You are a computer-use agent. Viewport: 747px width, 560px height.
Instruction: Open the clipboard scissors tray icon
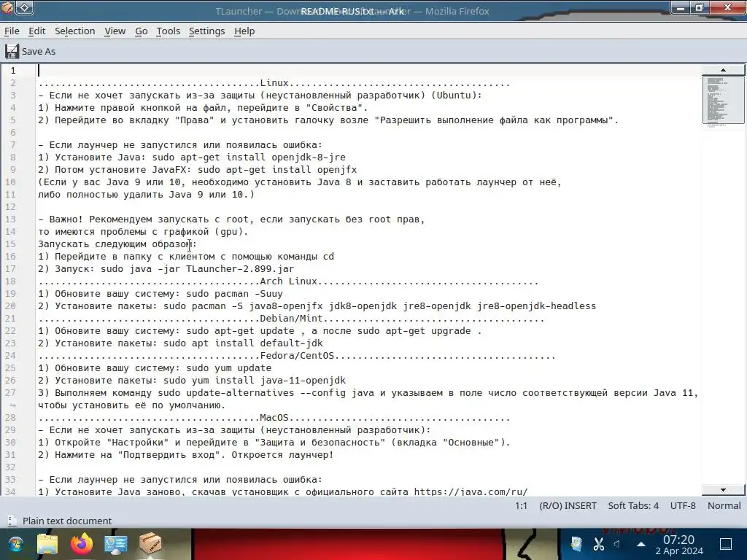tap(599, 544)
